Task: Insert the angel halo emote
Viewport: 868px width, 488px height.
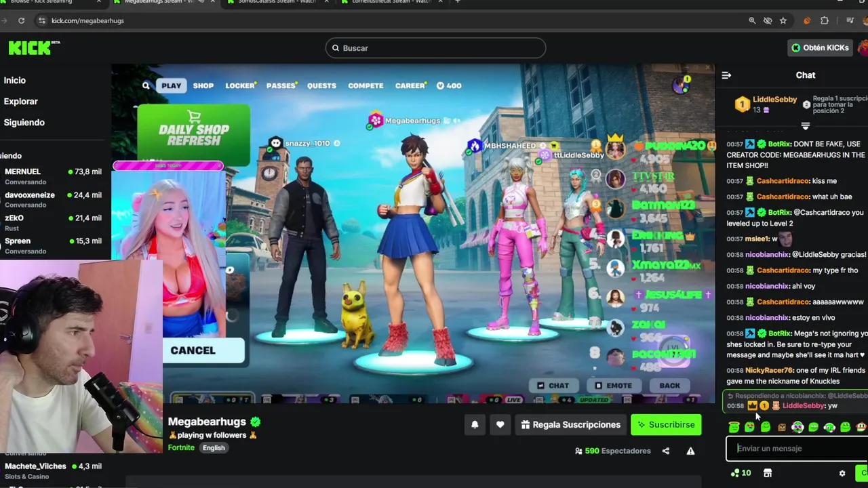Action: coord(734,426)
